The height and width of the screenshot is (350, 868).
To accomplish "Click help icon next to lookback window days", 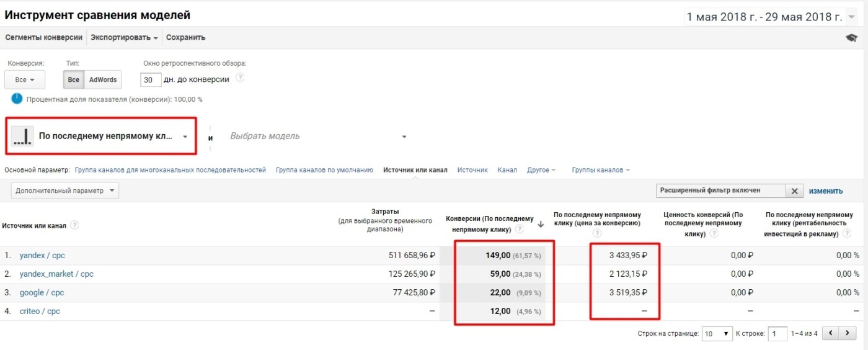I will [240, 78].
